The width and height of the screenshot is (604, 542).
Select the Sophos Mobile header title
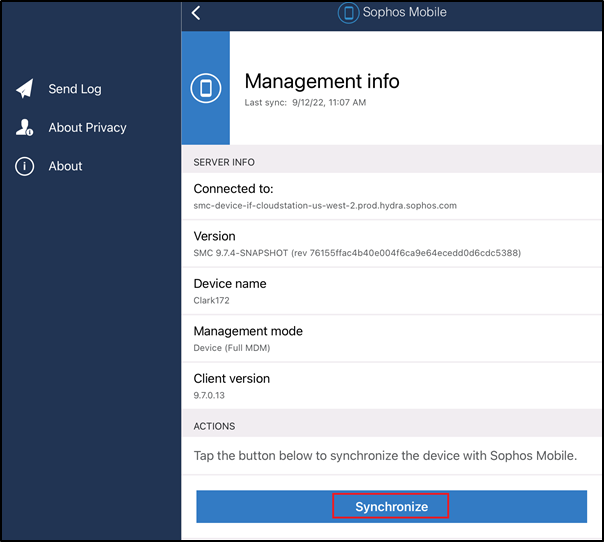(404, 12)
